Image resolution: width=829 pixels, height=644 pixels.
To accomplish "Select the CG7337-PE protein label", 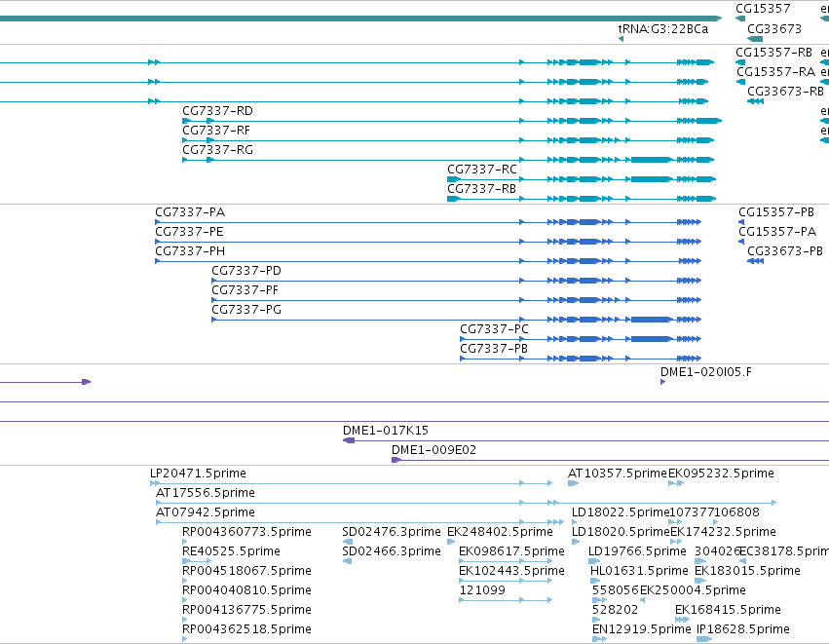I will click(x=189, y=232).
